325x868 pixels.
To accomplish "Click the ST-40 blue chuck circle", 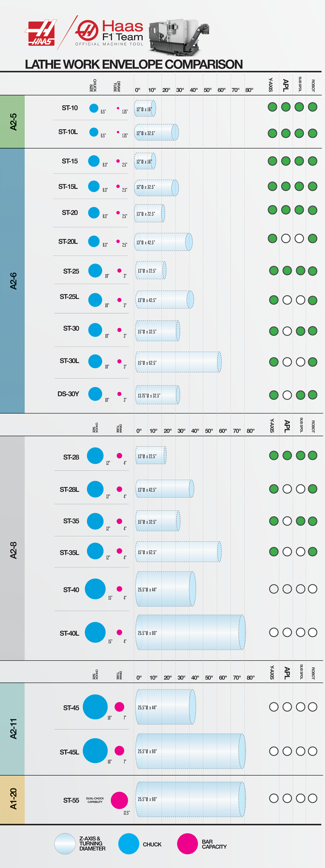I will coord(95,589).
